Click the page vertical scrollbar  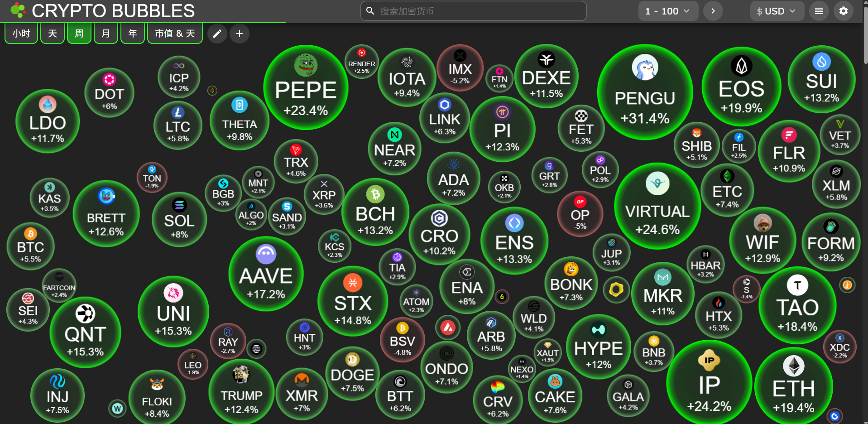tap(865, 36)
